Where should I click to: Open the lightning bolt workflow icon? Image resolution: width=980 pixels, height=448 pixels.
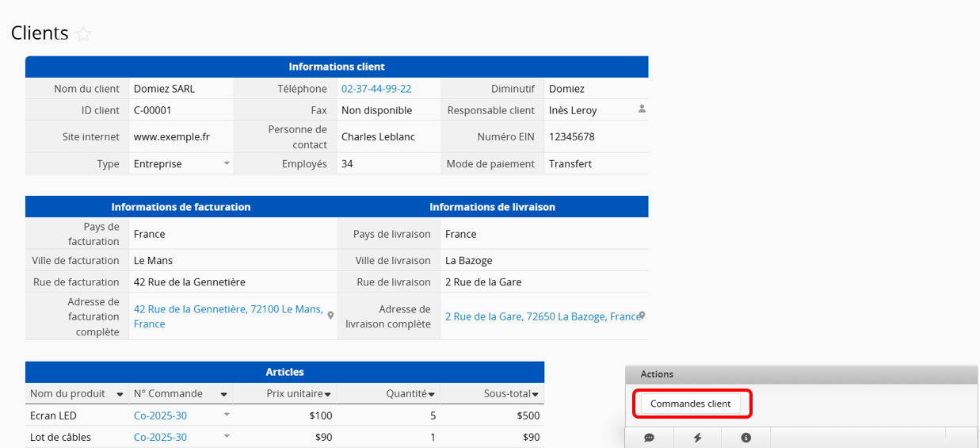[x=697, y=438]
